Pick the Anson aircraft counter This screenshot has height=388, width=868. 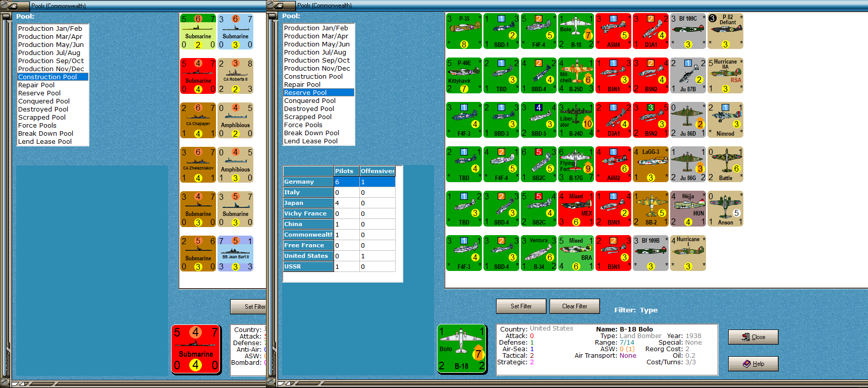coord(725,209)
